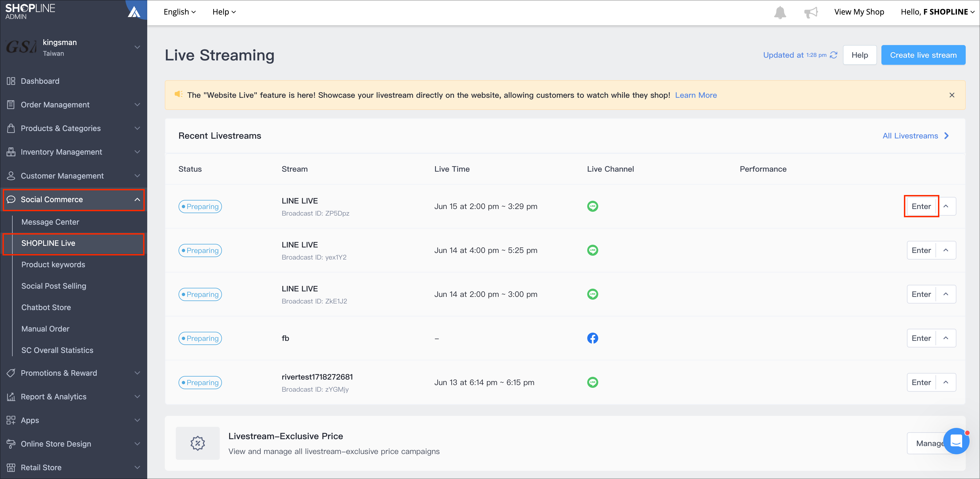This screenshot has height=479, width=980.
Task: Open Chatbot Store menu item
Action: point(46,307)
